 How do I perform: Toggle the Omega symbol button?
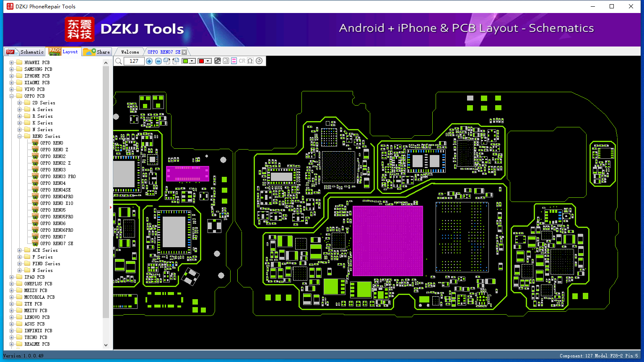250,61
